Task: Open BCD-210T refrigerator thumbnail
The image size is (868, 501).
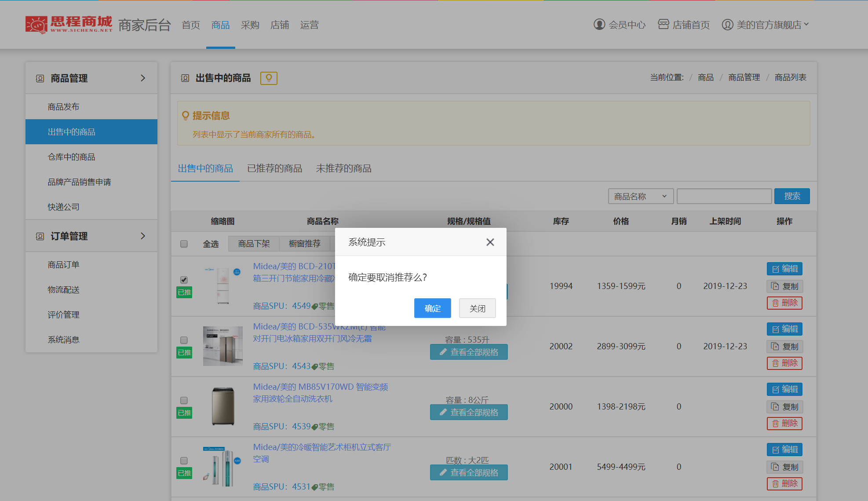Action: tap(223, 286)
